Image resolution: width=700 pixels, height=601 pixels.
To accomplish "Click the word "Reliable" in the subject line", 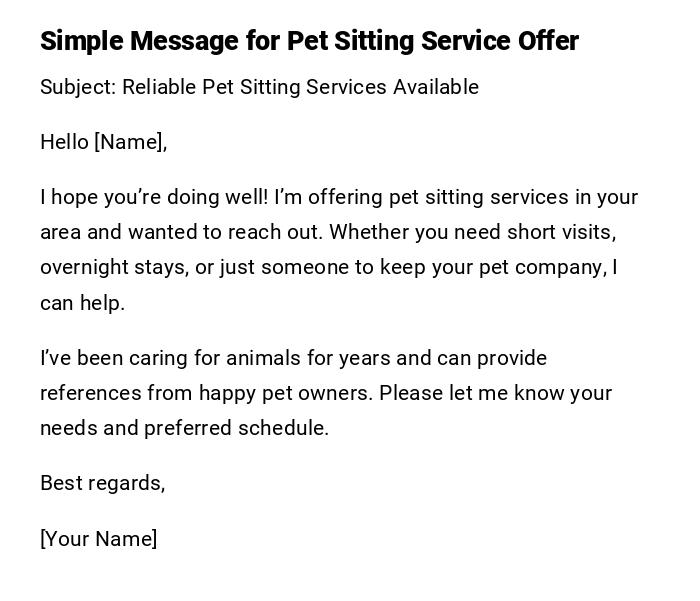I will click(x=159, y=87).
